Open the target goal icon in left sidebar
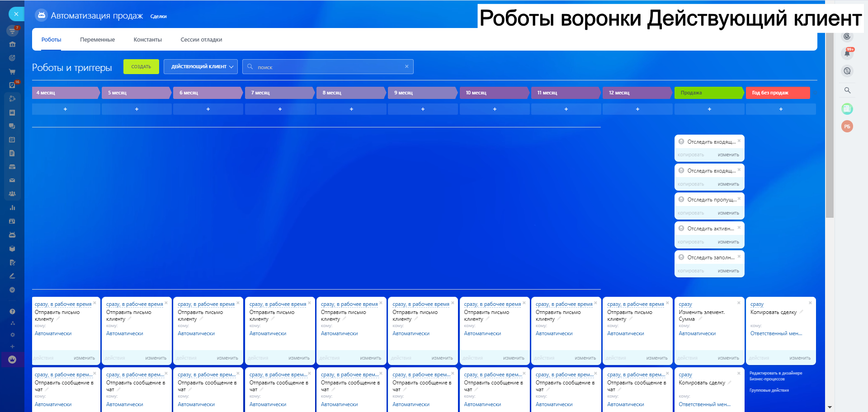Image resolution: width=868 pixels, height=412 pixels. pos(12,58)
